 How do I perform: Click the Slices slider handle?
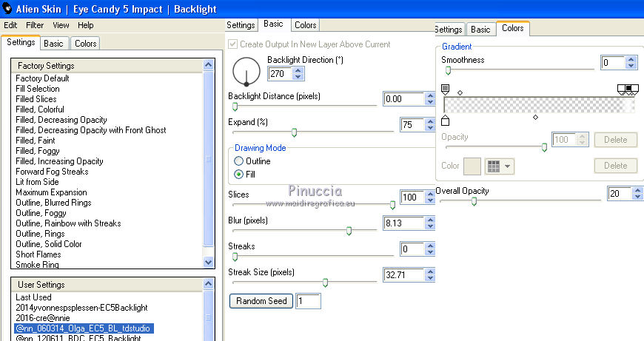(x=392, y=205)
